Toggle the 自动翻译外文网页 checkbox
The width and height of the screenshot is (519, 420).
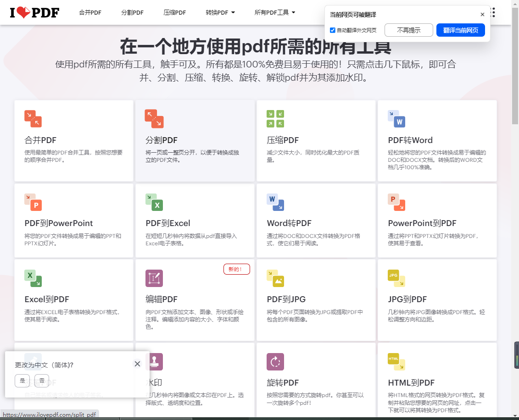pyautogui.click(x=333, y=30)
